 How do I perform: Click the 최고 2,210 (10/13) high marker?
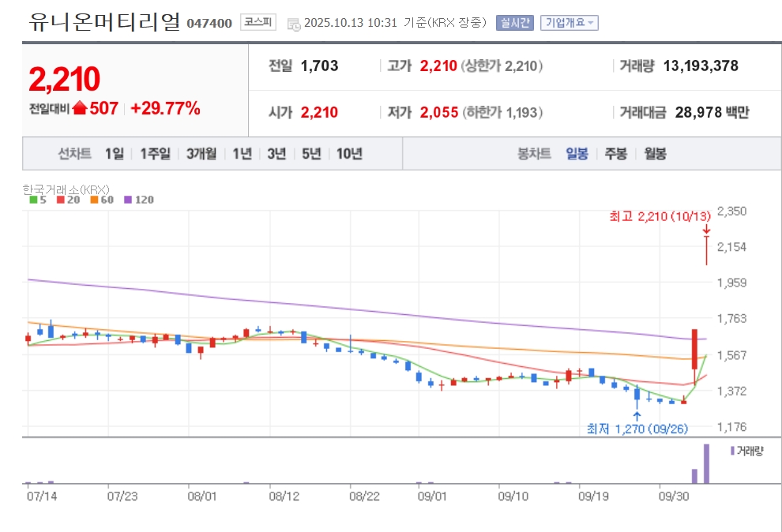[x=660, y=216]
